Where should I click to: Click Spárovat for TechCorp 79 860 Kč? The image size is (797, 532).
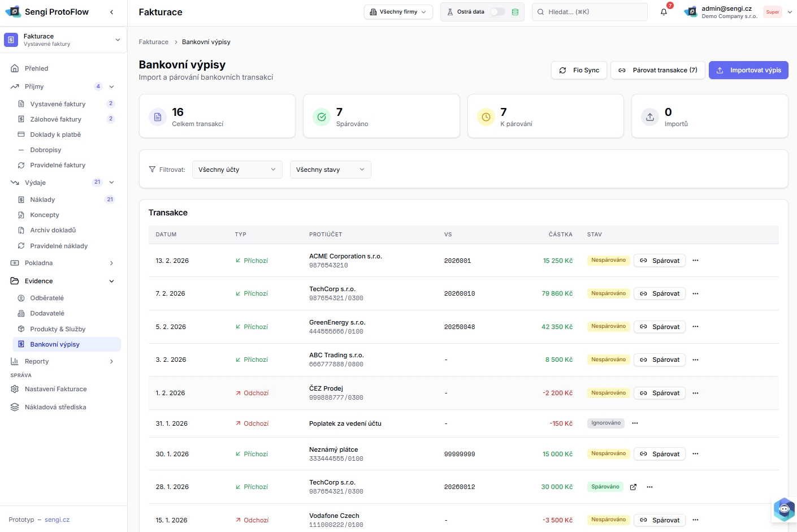tap(660, 293)
